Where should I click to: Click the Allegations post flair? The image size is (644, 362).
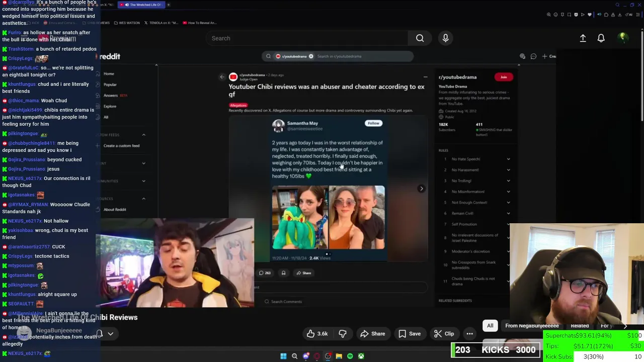238,106
